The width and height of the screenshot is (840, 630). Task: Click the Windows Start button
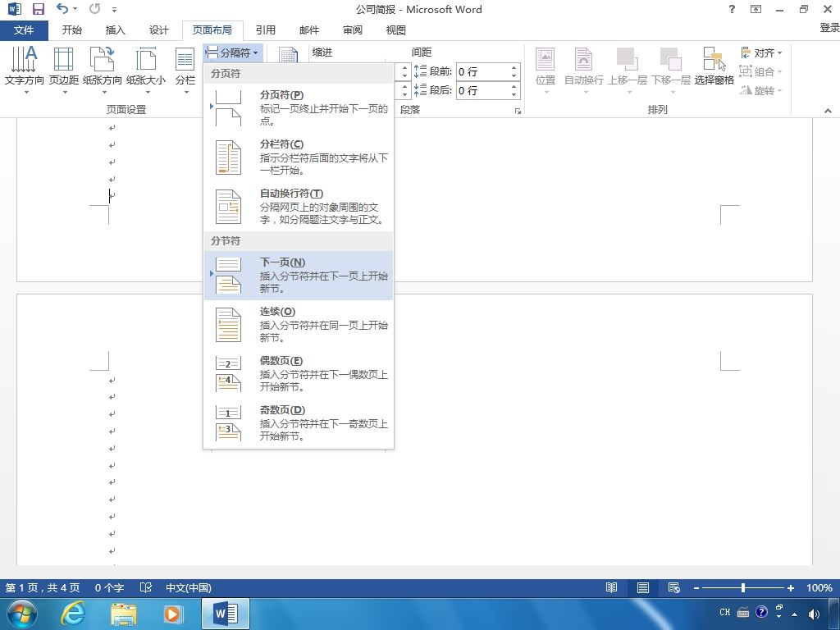22,614
